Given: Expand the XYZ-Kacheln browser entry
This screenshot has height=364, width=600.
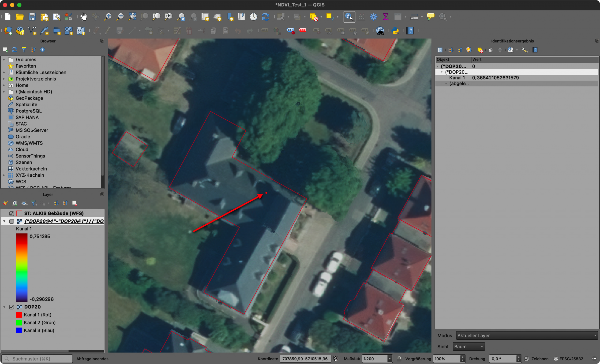Looking at the screenshot, I should point(4,175).
